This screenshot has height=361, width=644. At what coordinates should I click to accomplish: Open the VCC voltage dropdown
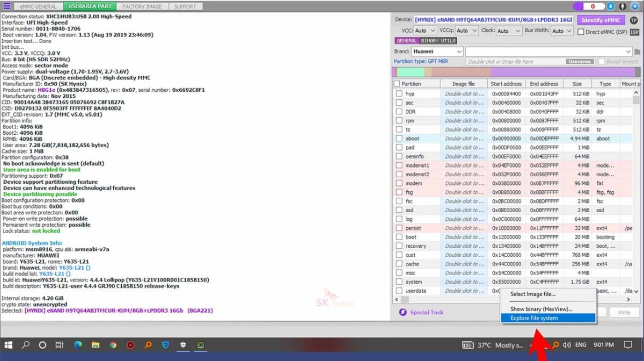coord(426,31)
